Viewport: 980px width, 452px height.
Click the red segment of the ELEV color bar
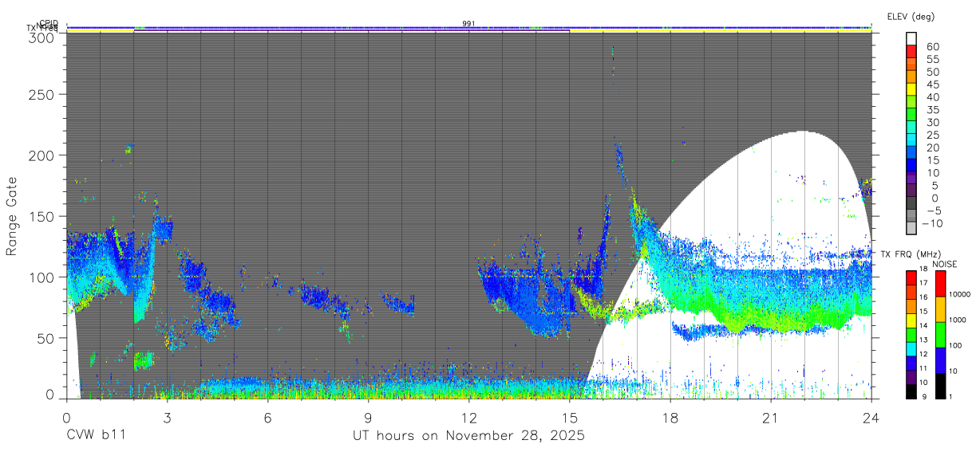tap(911, 53)
